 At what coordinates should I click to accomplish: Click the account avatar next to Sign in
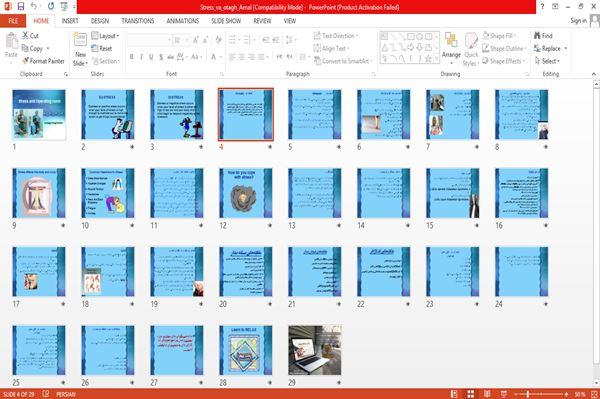(x=595, y=21)
